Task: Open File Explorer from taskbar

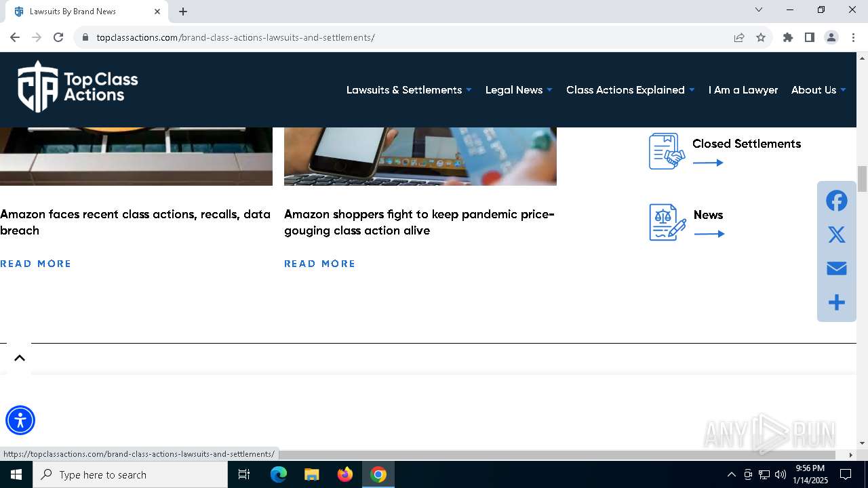Action: [311, 474]
